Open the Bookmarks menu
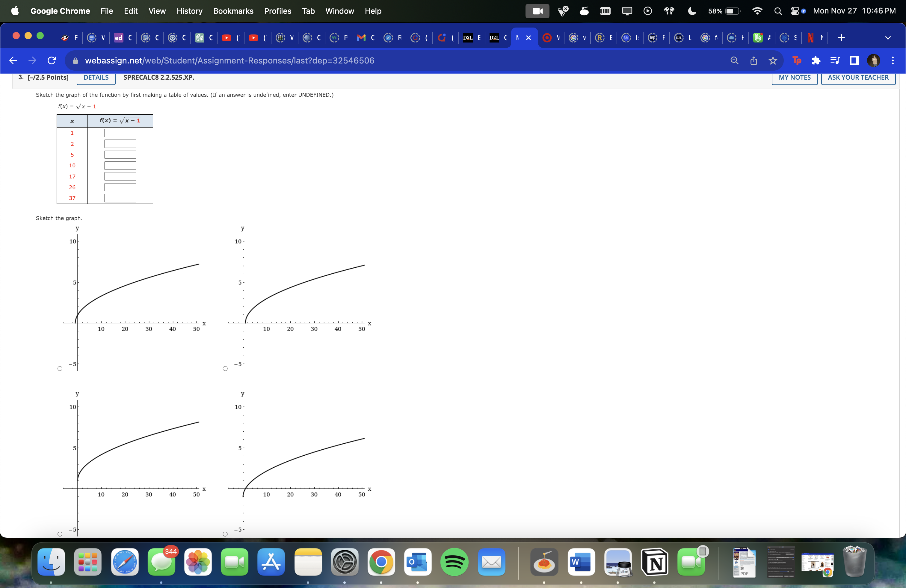The height and width of the screenshot is (588, 906). tap(233, 11)
